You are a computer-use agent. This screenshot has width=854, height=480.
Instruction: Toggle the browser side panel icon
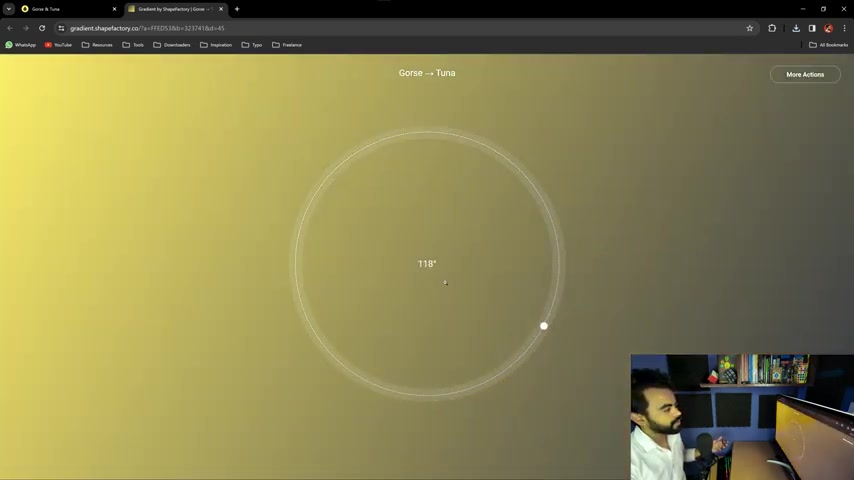(812, 28)
